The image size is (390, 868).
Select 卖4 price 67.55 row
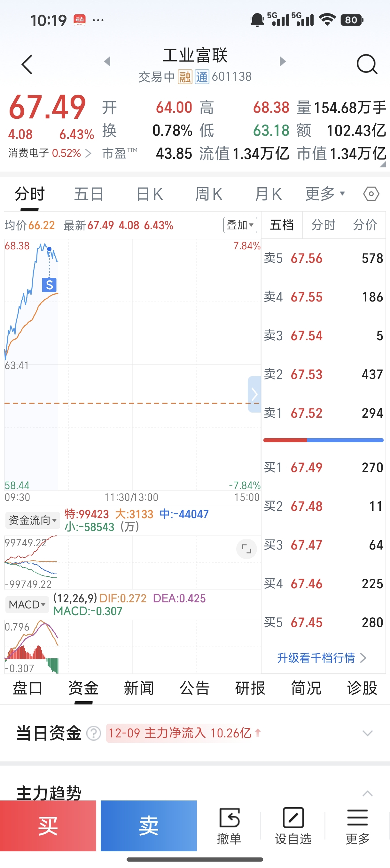pos(324,297)
